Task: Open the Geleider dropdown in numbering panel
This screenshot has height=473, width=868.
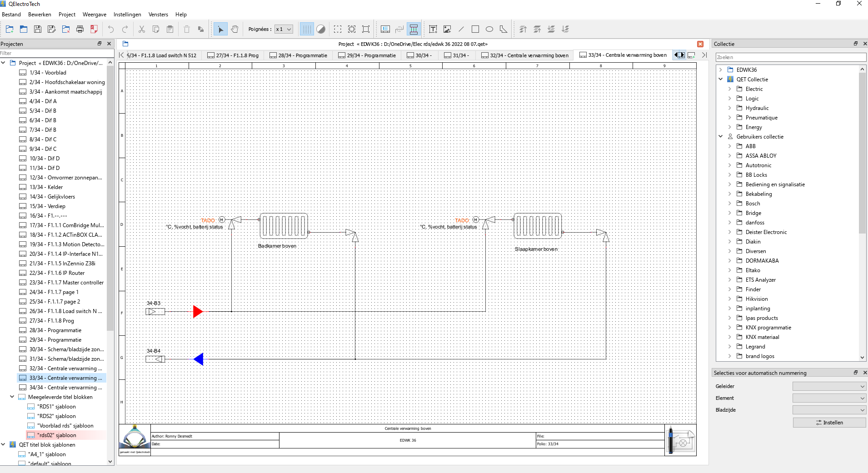Action: (829, 386)
